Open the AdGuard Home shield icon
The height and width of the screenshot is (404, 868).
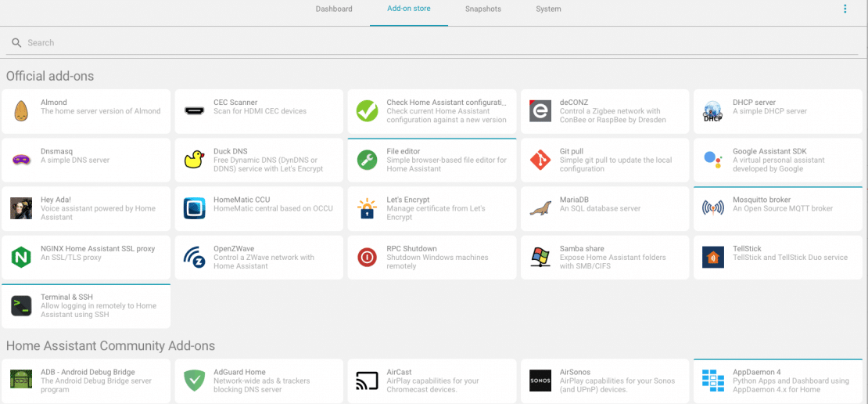click(194, 381)
